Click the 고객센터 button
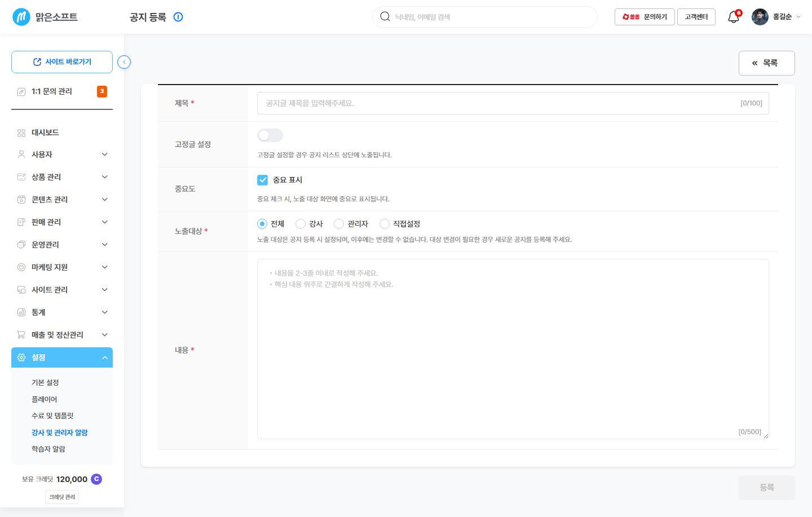This screenshot has height=517, width=812. [696, 17]
